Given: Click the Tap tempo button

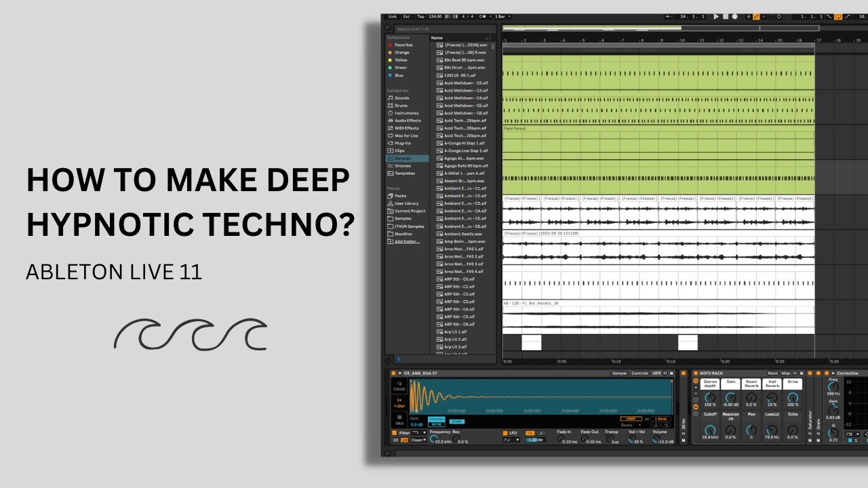Looking at the screenshot, I should (x=420, y=16).
